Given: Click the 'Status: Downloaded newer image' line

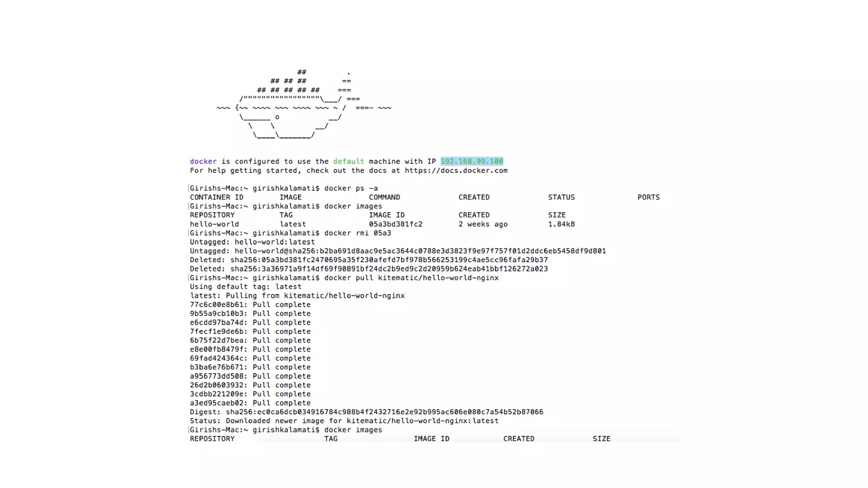Looking at the screenshot, I should coord(344,421).
